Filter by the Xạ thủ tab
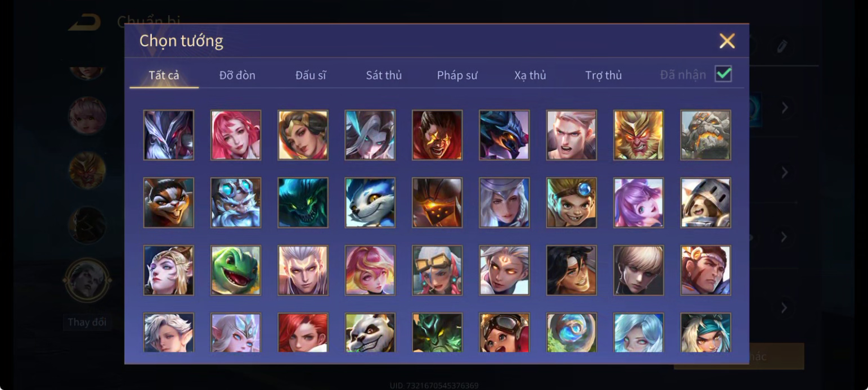Viewport: 868px width, 390px height. tap(530, 75)
